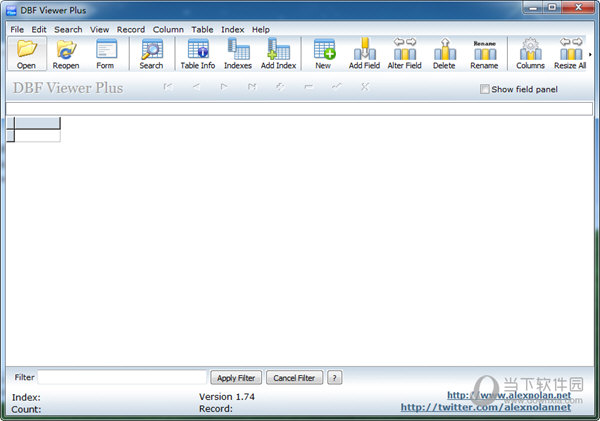Click the filter help question button
The width and height of the screenshot is (600, 421).
point(334,378)
